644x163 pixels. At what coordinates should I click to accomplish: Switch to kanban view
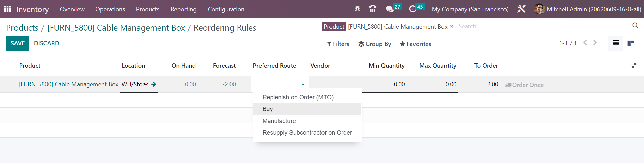pos(631,43)
